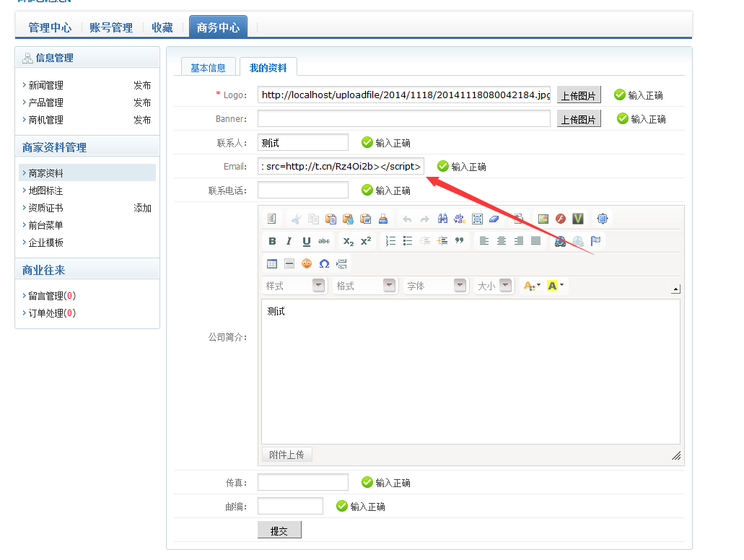
Task: Align text left
Action: click(484, 241)
